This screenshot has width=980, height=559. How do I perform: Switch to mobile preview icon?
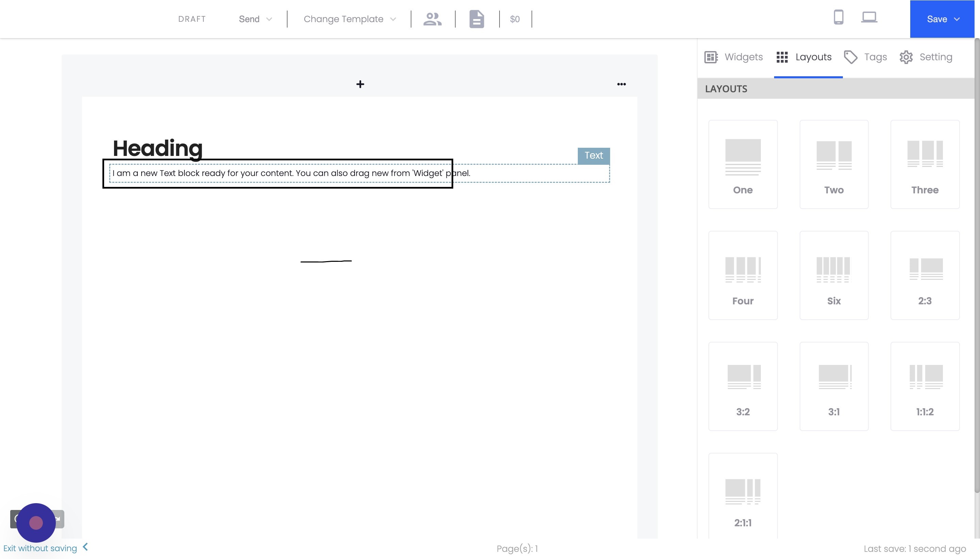tap(838, 17)
